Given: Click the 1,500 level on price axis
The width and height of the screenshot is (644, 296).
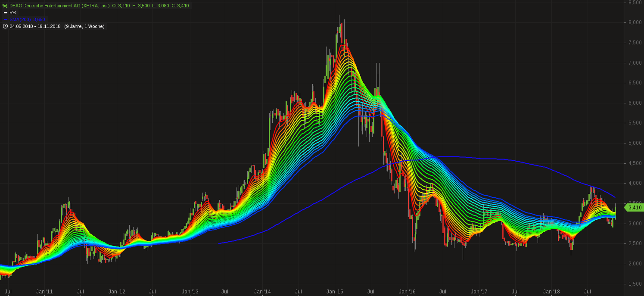Looking at the screenshot, I should tap(635, 284).
